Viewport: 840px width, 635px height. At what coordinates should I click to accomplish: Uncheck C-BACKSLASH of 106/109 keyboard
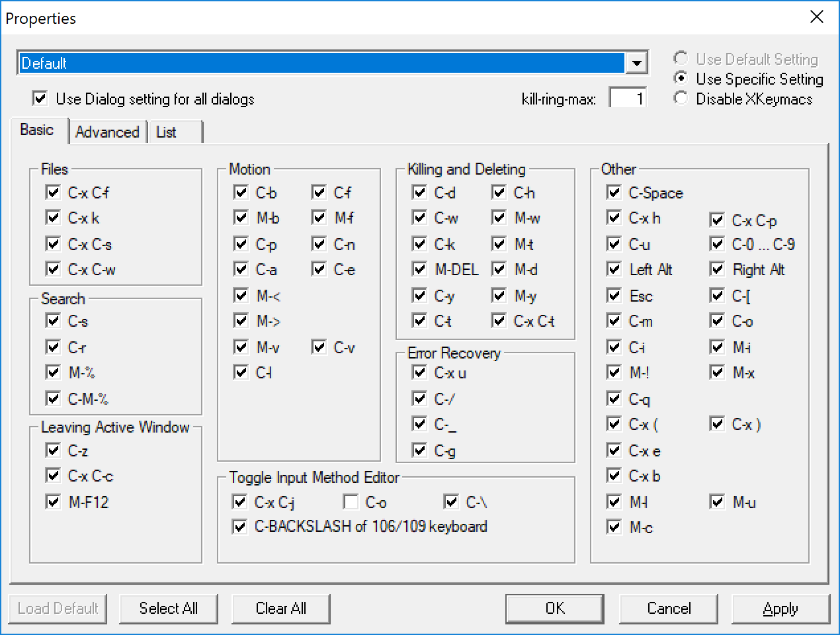240,527
